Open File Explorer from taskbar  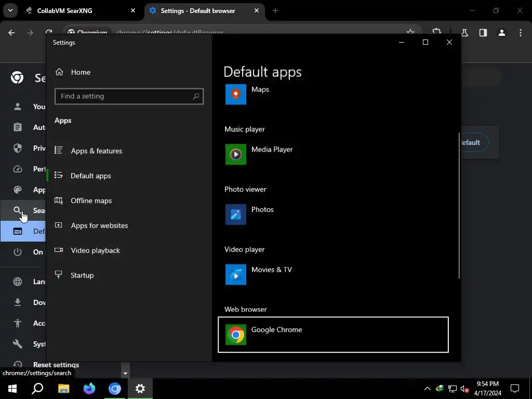point(63,389)
